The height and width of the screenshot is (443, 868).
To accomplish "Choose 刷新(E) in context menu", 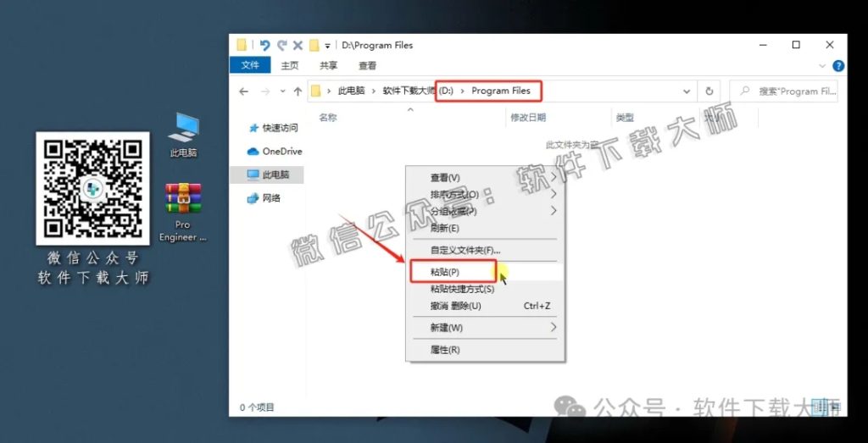I will click(x=486, y=228).
